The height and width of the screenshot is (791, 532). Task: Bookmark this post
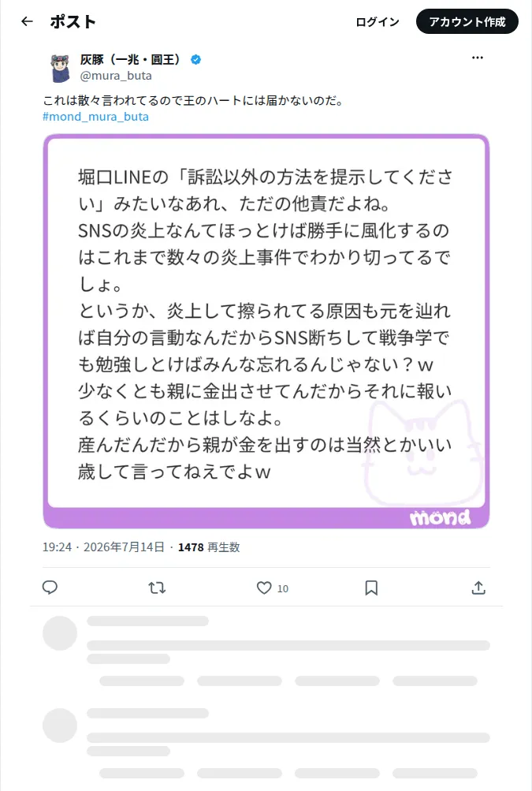pos(371,588)
